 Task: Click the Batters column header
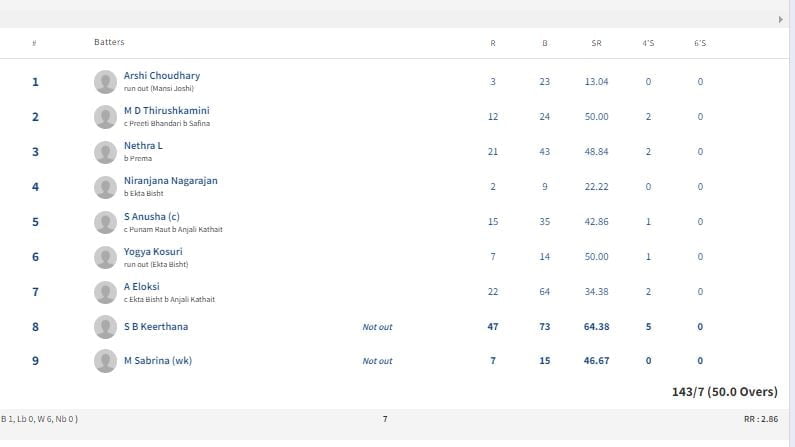(x=109, y=43)
